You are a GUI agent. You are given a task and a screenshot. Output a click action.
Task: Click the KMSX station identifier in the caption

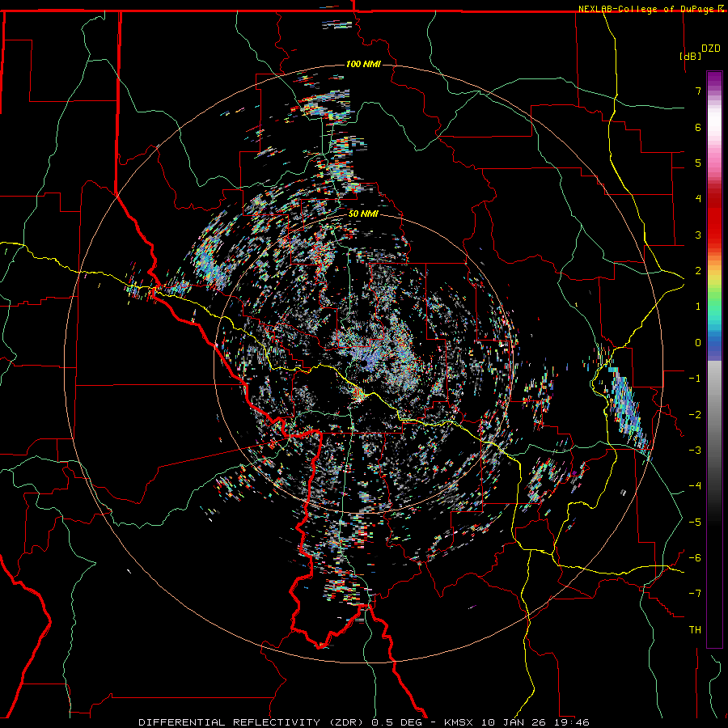[x=459, y=722]
